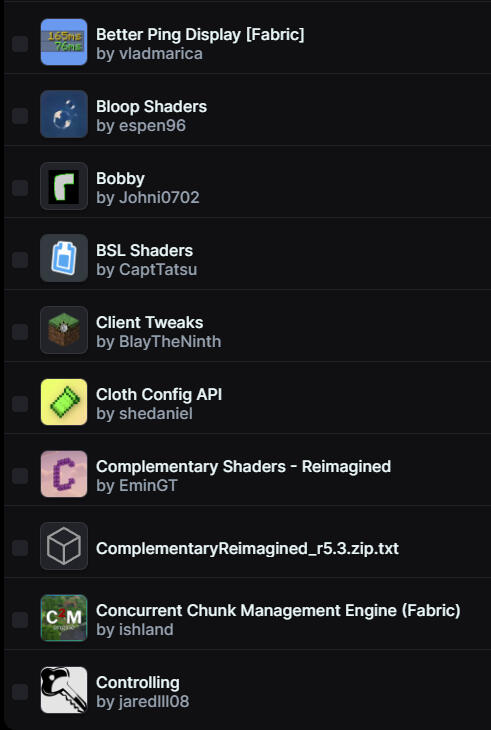Screen dimensions: 491x730
Task: Check the box beside Better Ping Display
Action: coord(20,44)
